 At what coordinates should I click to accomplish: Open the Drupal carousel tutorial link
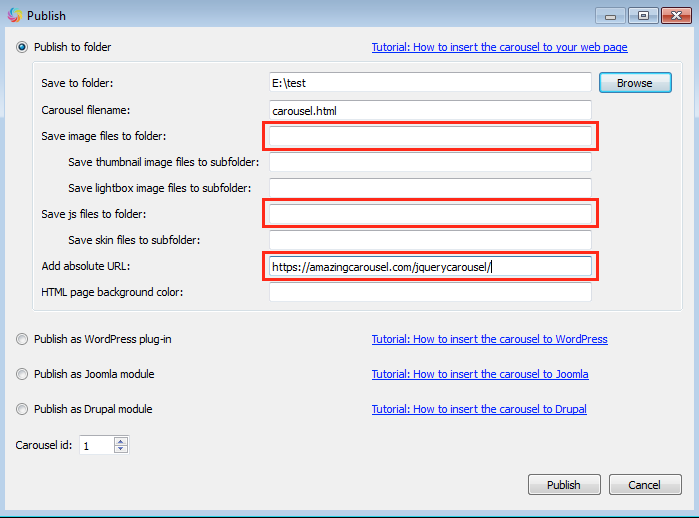point(479,409)
